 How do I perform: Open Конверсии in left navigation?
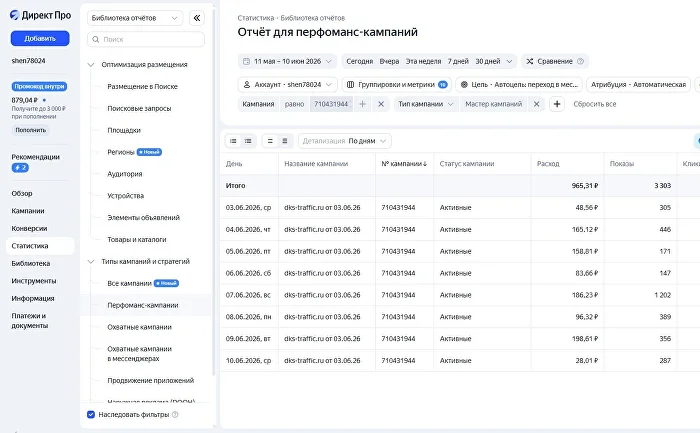point(29,228)
